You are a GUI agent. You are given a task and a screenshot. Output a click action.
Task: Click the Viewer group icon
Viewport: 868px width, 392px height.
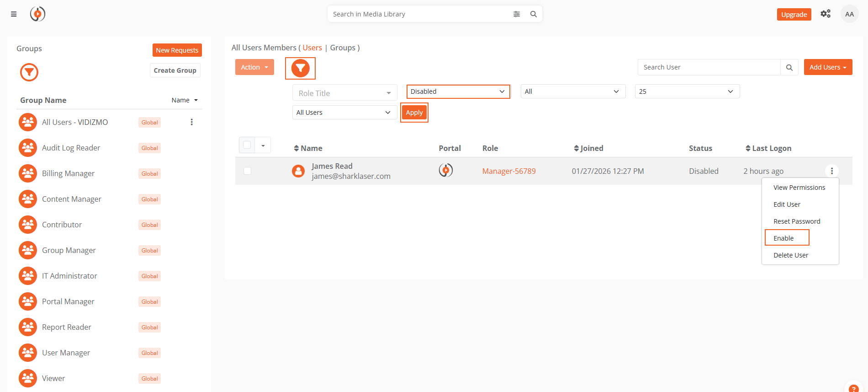click(28, 378)
